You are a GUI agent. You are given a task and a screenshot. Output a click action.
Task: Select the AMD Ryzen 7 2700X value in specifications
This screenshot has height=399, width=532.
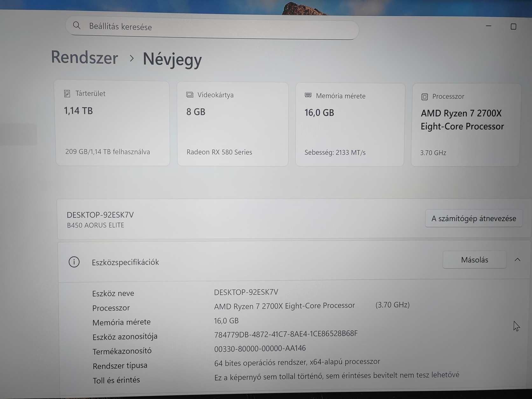coord(284,306)
